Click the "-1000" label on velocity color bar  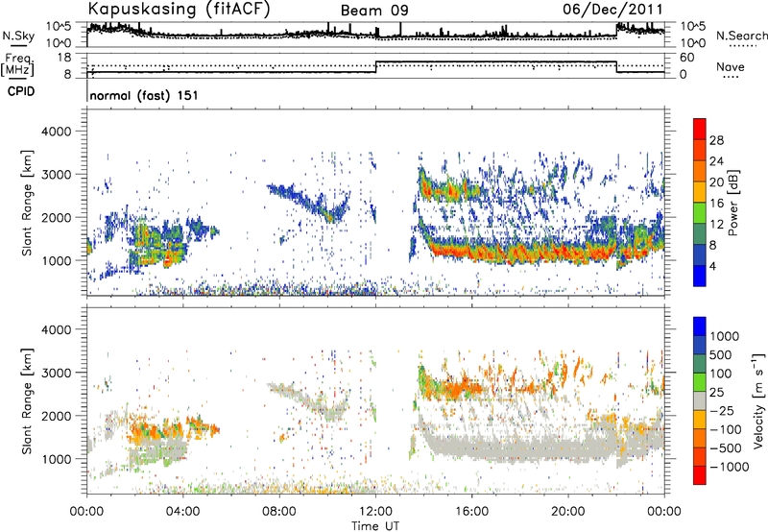[x=730, y=467]
